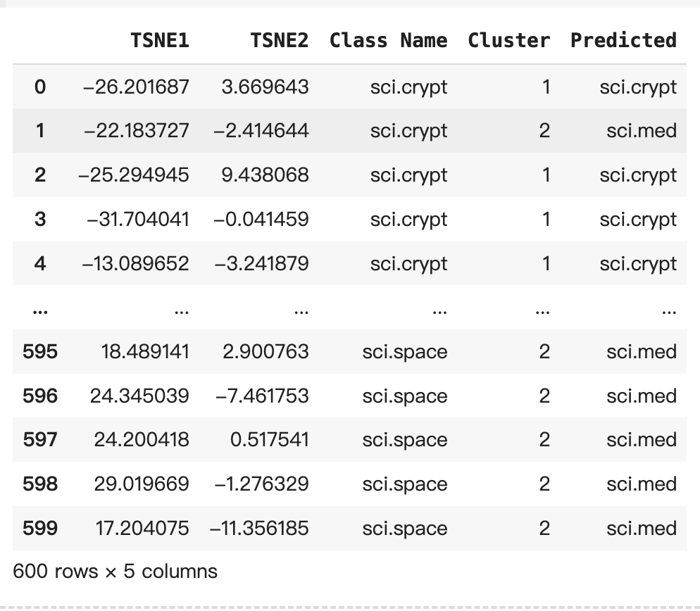
Task: Click the sci.med prediction in row 1
Action: [642, 131]
